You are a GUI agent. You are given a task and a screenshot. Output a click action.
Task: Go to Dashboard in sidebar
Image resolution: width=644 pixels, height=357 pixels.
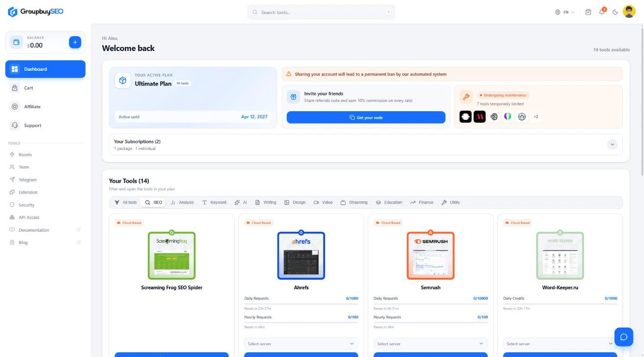pos(45,69)
